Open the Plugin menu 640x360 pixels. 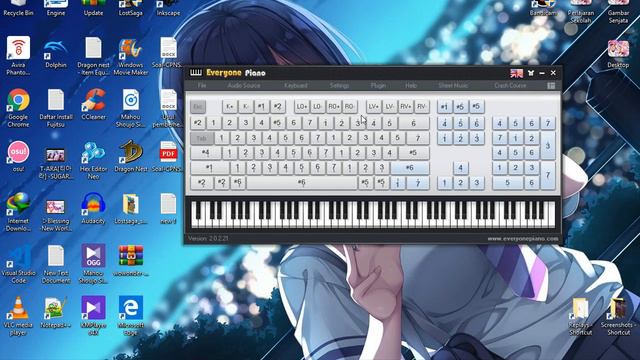[x=378, y=86]
